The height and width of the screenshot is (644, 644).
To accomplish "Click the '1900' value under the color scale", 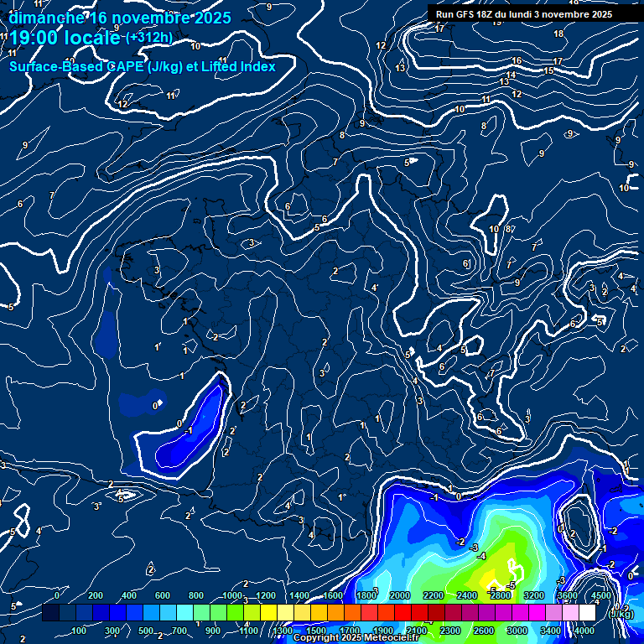I will [x=383, y=631].
